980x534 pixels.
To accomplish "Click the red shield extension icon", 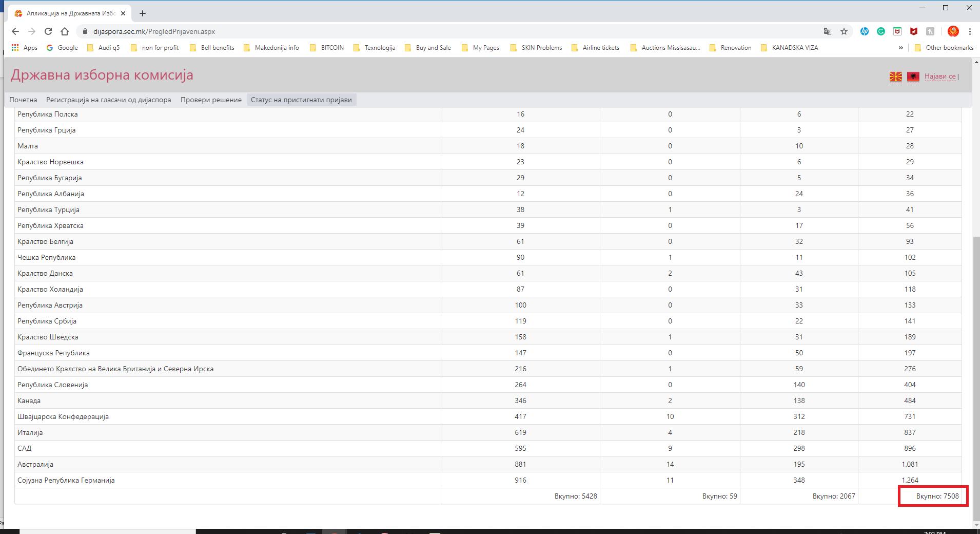I will [914, 31].
